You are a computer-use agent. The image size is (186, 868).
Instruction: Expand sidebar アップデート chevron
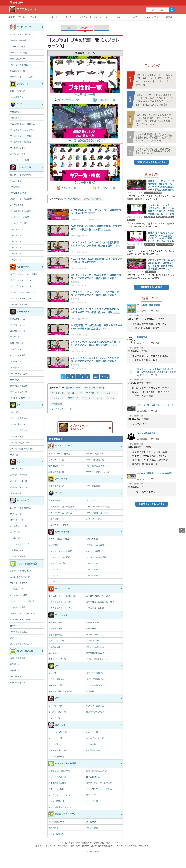(x=43, y=84)
